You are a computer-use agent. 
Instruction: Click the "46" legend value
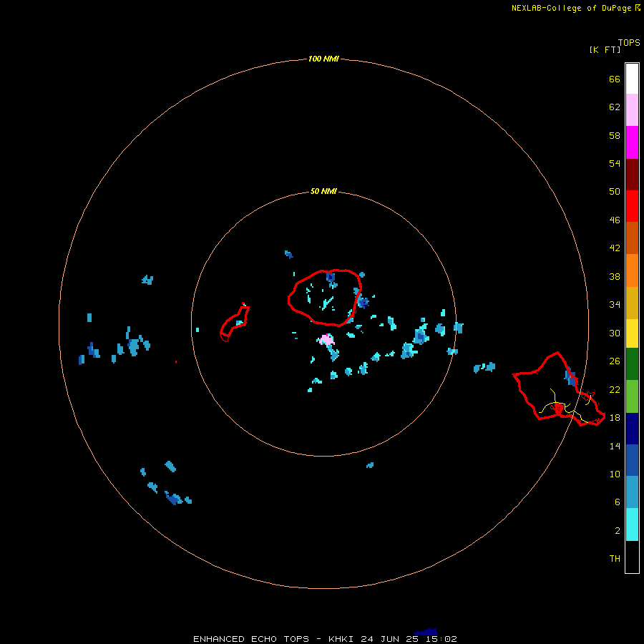point(615,220)
